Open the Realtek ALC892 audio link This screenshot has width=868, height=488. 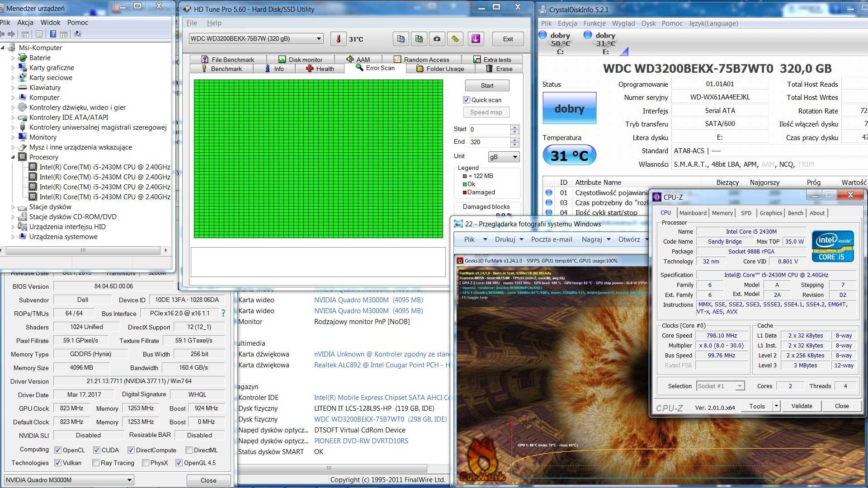382,365
